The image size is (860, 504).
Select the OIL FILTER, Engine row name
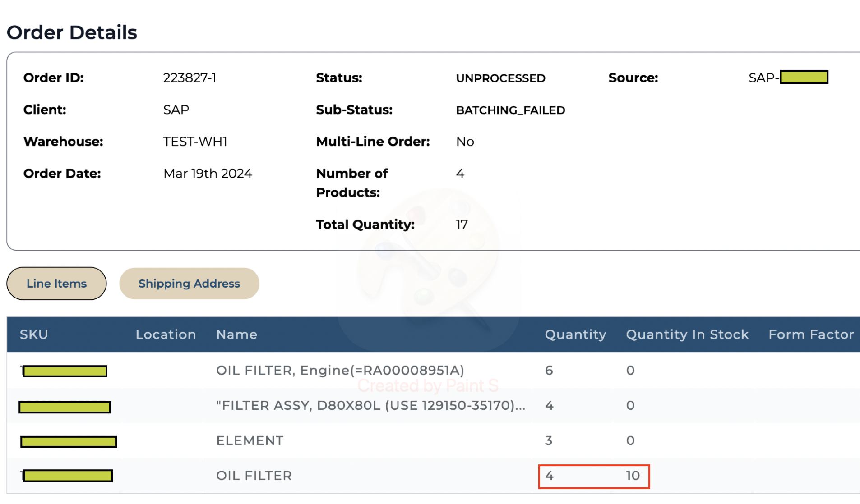(340, 371)
